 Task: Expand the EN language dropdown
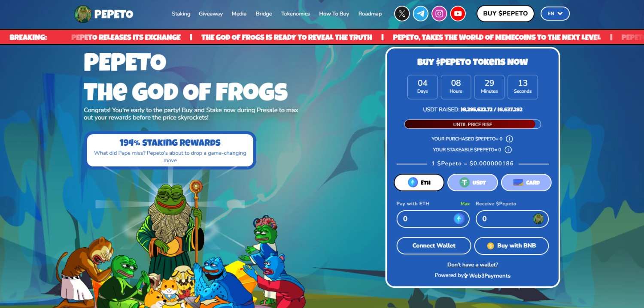[x=555, y=14]
